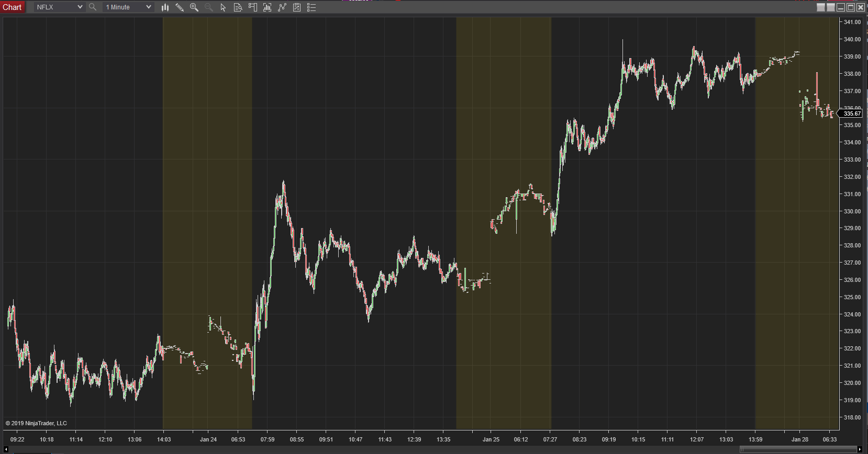Click the Jan 25 date label
The image size is (868, 454).
click(x=491, y=439)
